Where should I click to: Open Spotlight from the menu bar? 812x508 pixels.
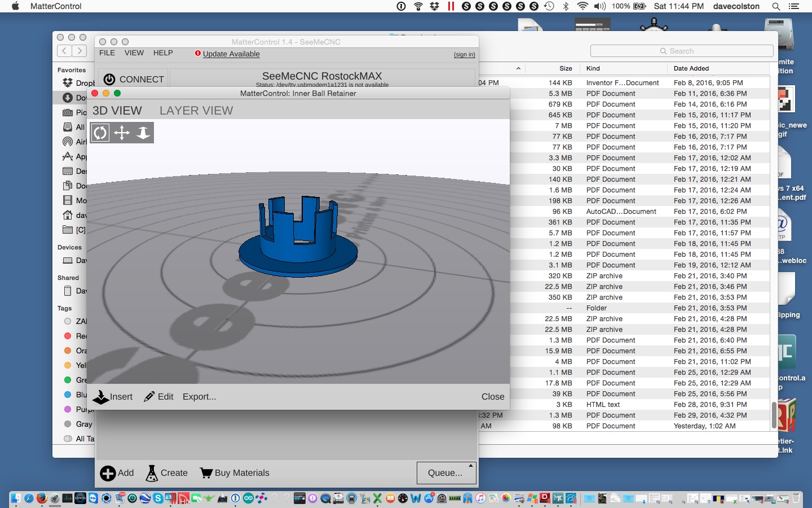776,6
